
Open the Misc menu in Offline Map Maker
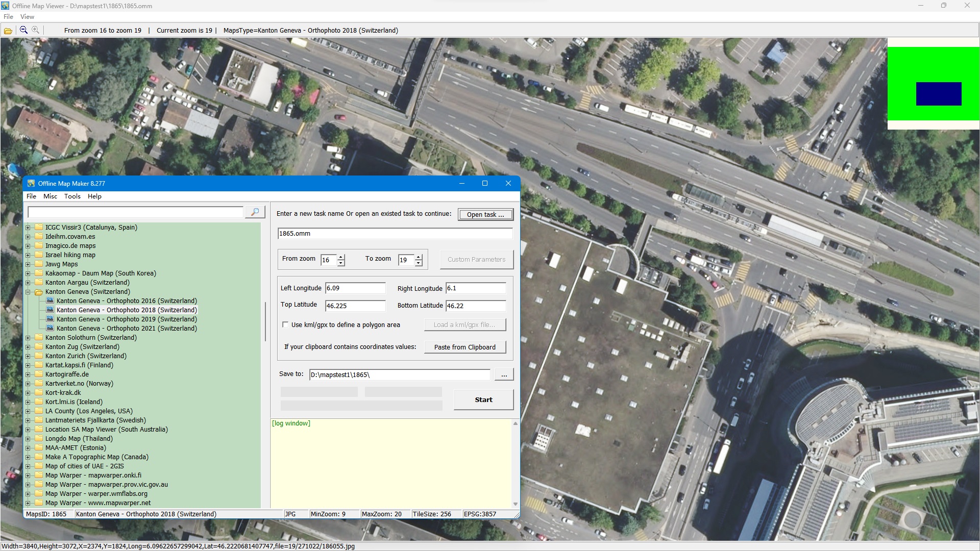50,196
